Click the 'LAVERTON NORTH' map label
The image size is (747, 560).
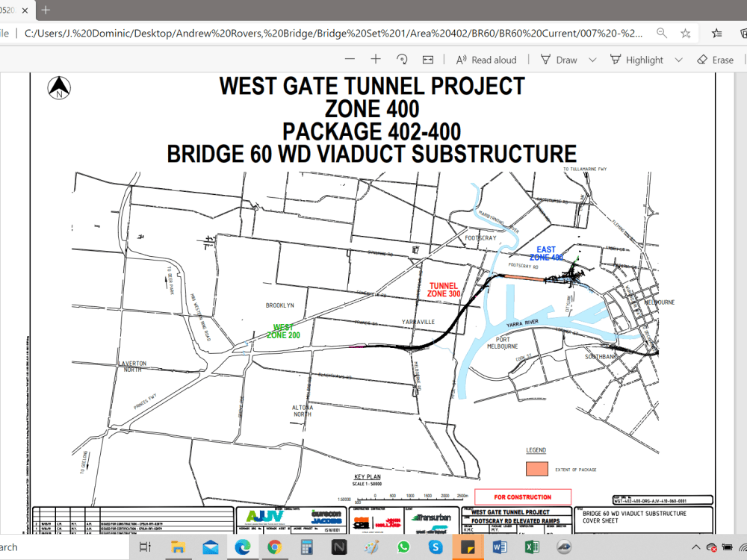coord(133,366)
